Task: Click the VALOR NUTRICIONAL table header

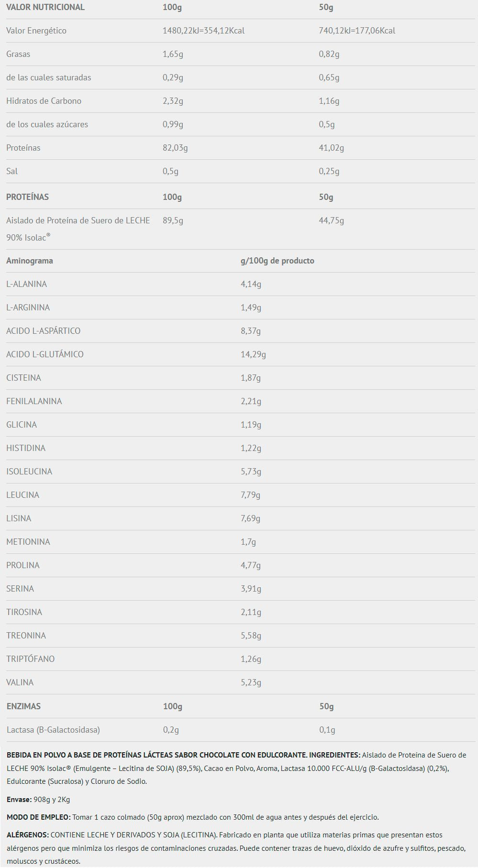Action: [45, 7]
